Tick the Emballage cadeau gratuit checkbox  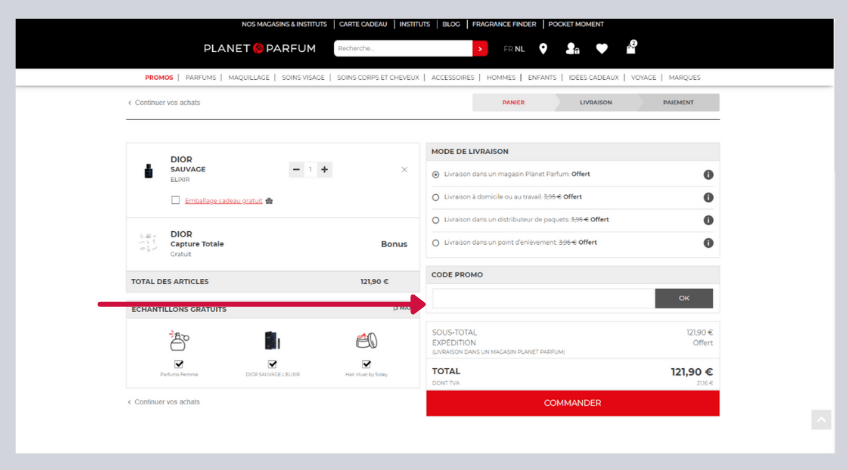(176, 200)
